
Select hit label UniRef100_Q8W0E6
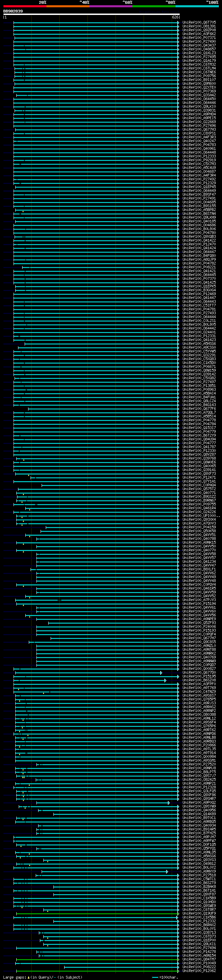pyautogui.click(x=199, y=462)
